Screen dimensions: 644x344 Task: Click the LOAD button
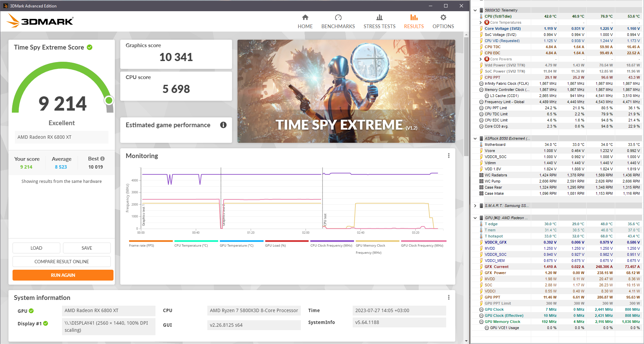36,248
